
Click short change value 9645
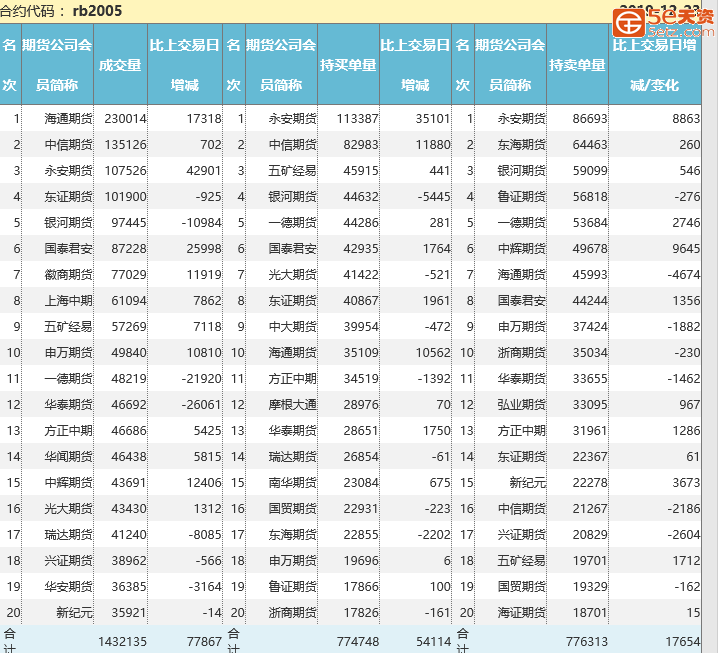tap(686, 249)
